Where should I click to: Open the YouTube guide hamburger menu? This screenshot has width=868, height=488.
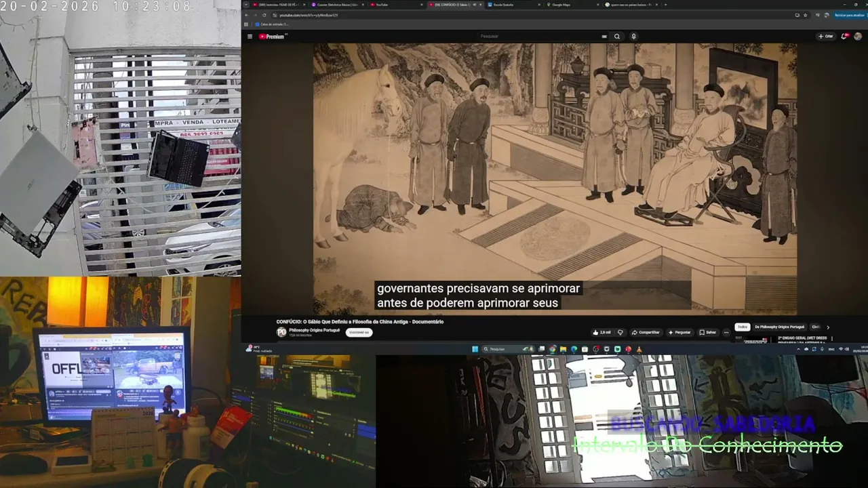tap(250, 37)
